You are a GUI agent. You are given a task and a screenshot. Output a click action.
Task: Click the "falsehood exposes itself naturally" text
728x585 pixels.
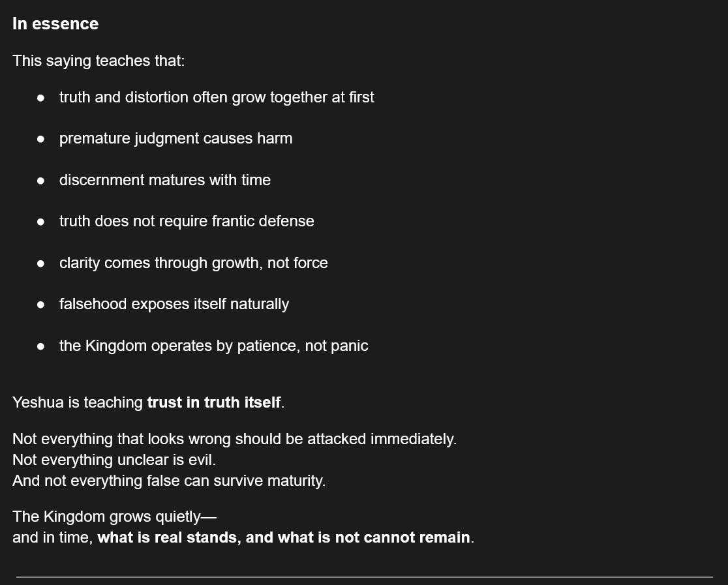(x=174, y=305)
